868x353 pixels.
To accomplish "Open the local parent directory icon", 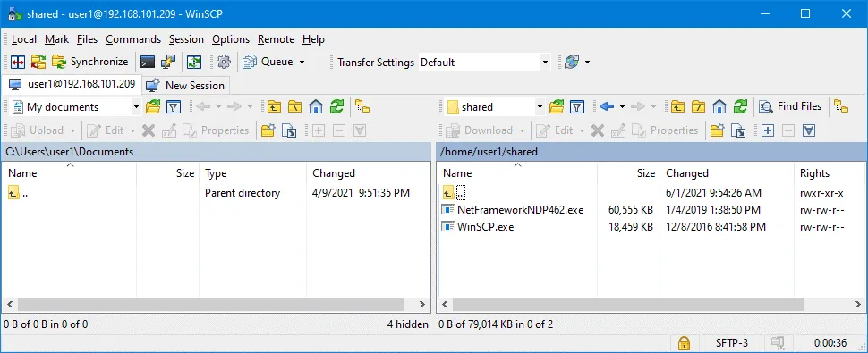I will [274, 106].
